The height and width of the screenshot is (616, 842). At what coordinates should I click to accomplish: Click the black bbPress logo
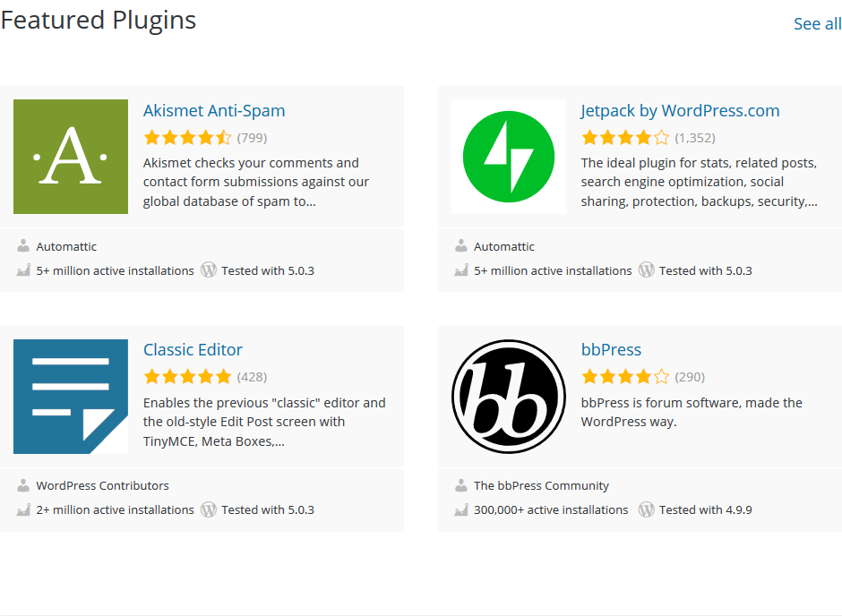tap(509, 397)
